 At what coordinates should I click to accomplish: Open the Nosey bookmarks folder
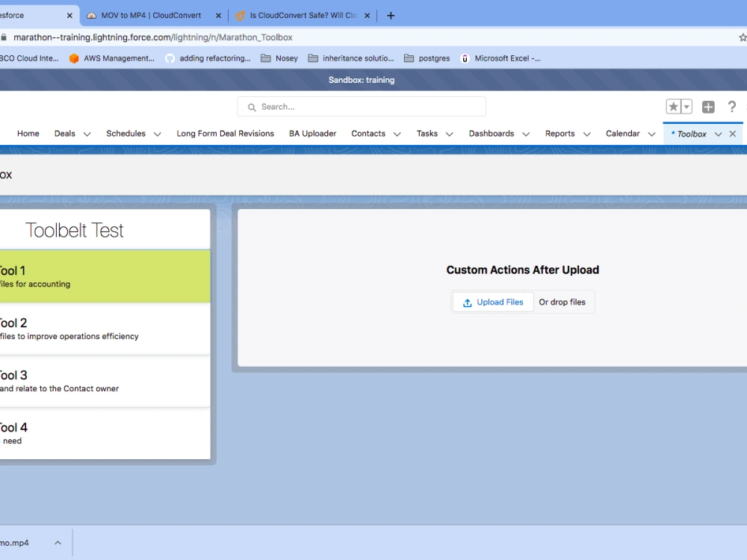click(x=279, y=58)
